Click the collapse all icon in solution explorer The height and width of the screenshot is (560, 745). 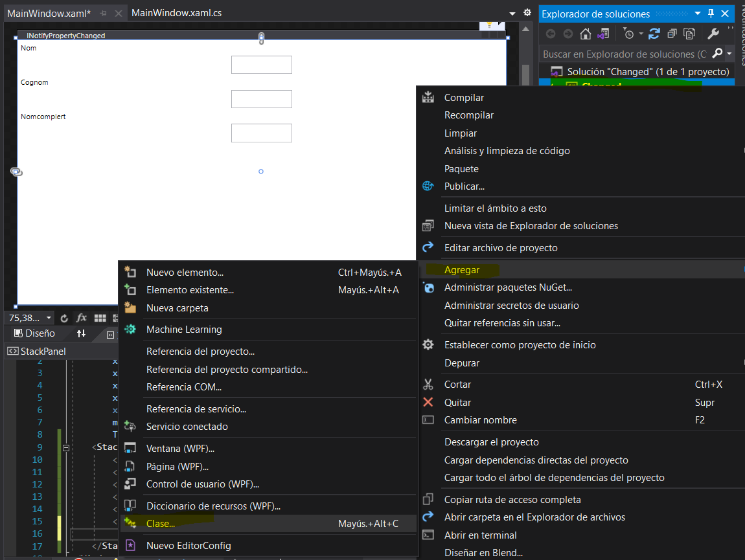(x=672, y=34)
